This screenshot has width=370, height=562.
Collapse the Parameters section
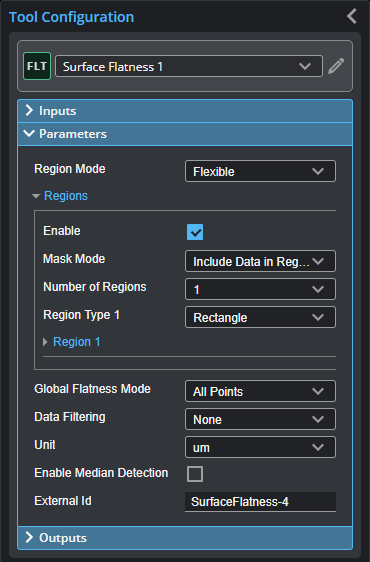pyautogui.click(x=185, y=134)
